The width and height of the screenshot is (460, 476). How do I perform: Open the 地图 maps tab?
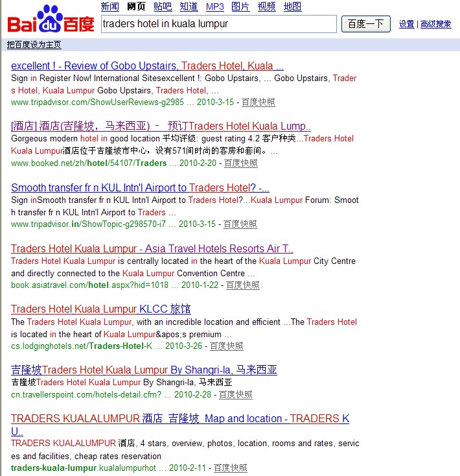292,6
